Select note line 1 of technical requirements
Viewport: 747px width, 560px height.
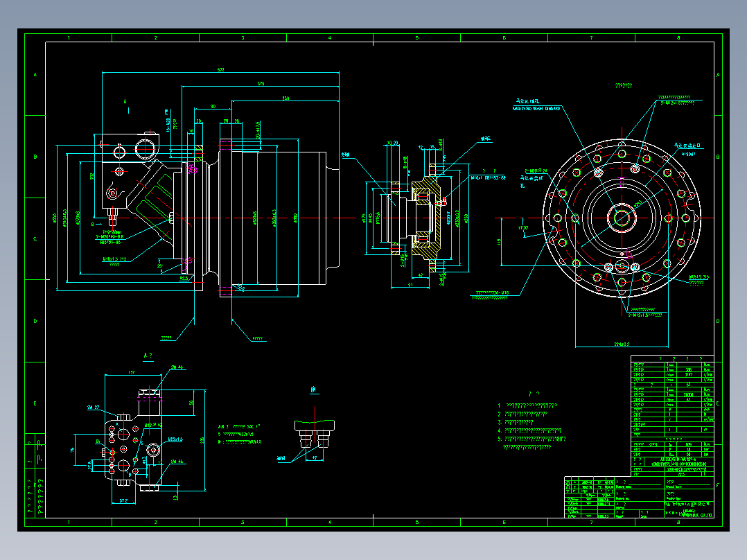click(528, 405)
